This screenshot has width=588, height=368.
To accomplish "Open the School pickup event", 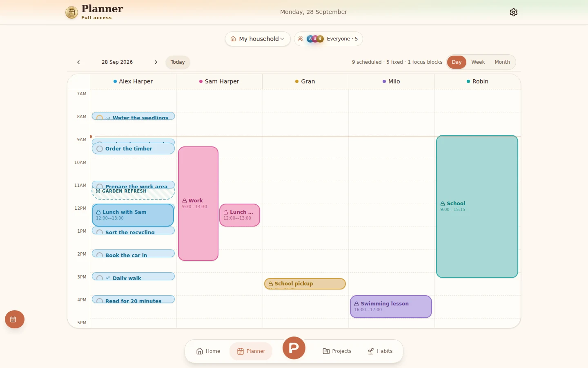I will (x=305, y=284).
